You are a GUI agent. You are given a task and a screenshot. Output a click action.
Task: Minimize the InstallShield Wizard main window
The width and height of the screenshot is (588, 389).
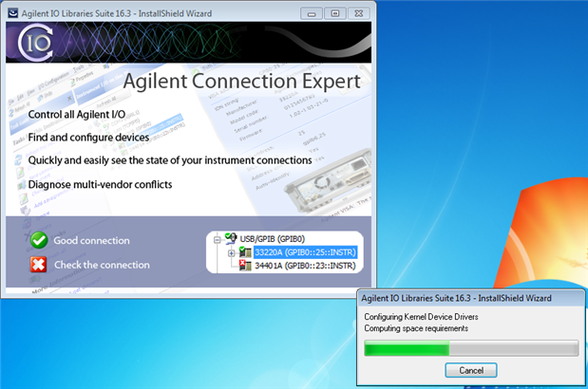[312, 14]
